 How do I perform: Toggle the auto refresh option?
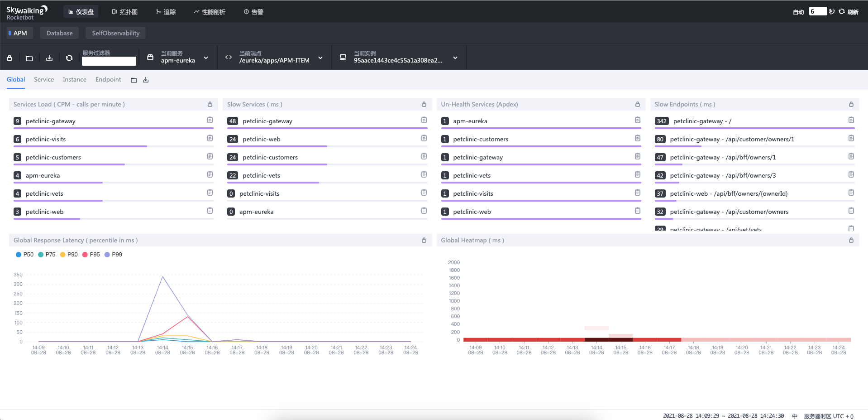(798, 12)
